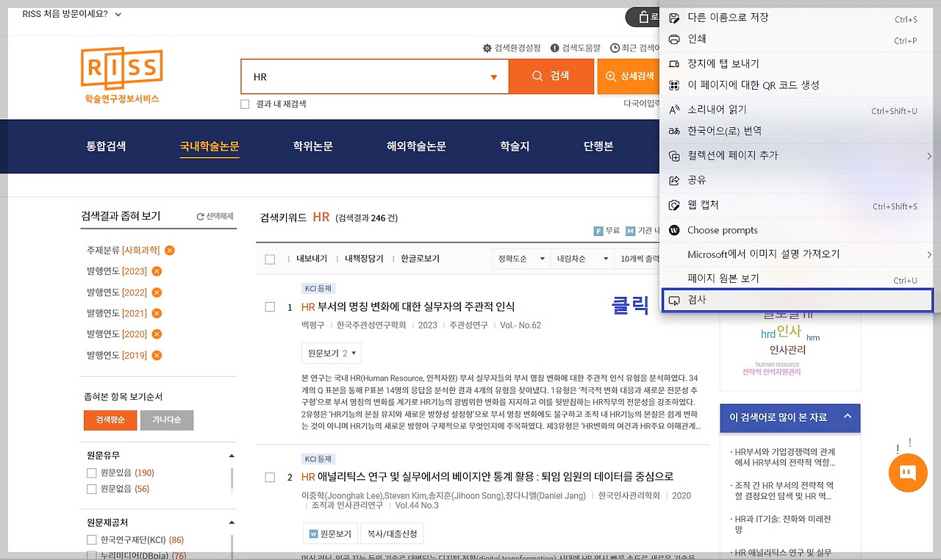Collapse the 이 검색어로 많이 본 자료 panel
Viewport: 941px width, 560px height.
(847, 417)
